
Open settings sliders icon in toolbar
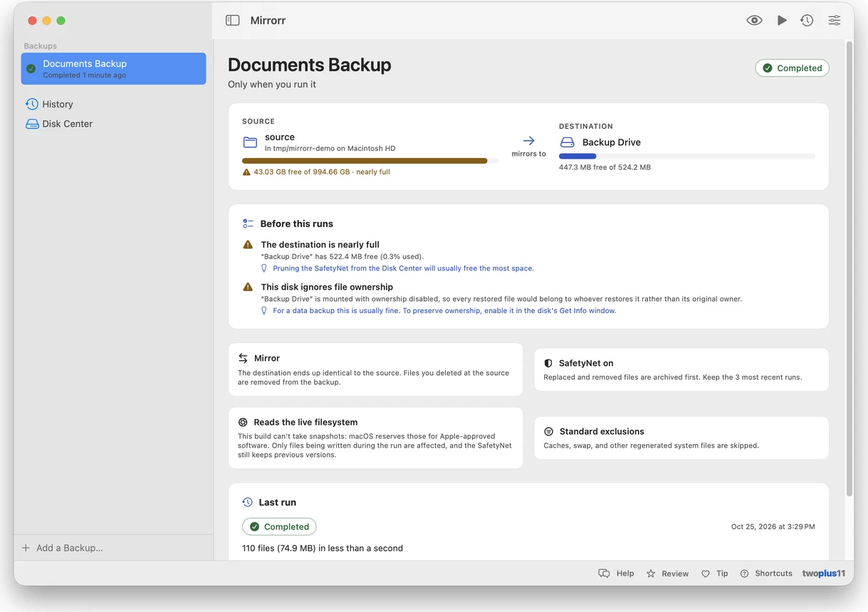click(835, 21)
